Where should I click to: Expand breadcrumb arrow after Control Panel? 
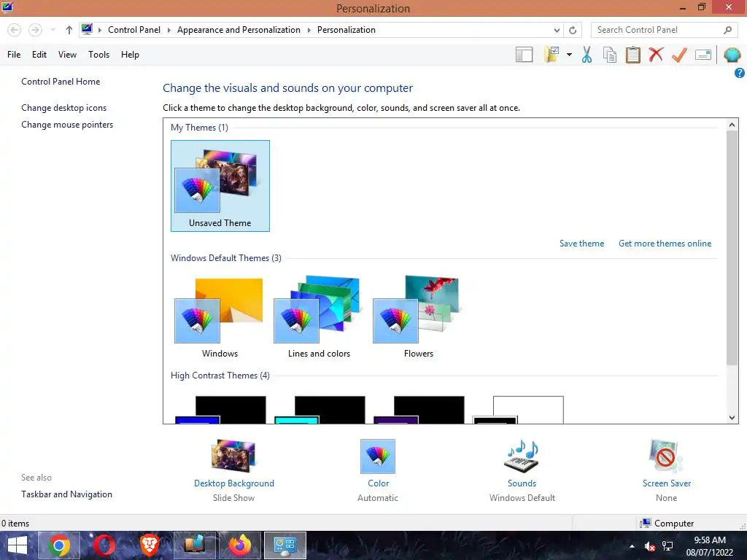point(169,30)
